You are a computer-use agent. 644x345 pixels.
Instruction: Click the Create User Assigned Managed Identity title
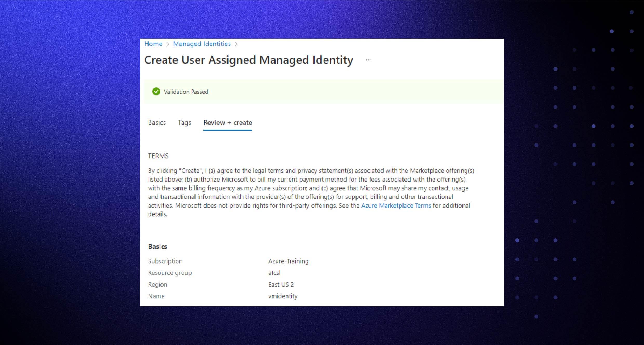pos(249,60)
